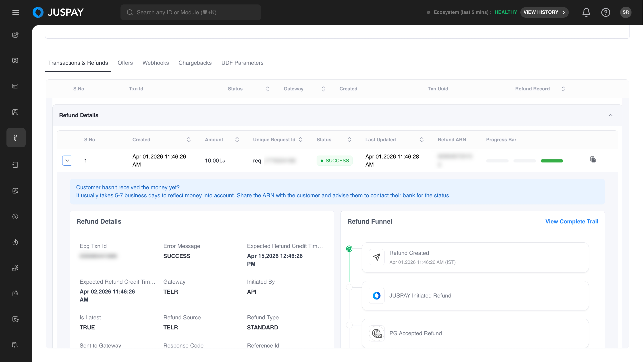Sort by Gateway column
The height and width of the screenshot is (362, 644).
(323, 89)
